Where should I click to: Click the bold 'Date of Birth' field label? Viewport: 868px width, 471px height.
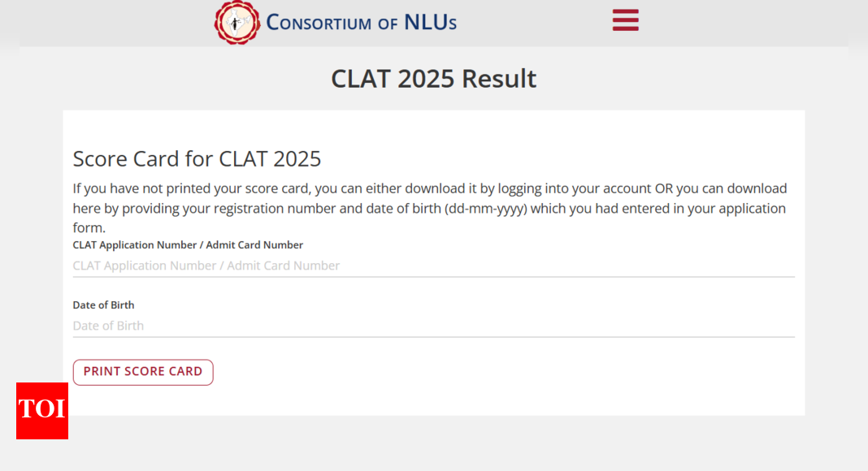(103, 305)
